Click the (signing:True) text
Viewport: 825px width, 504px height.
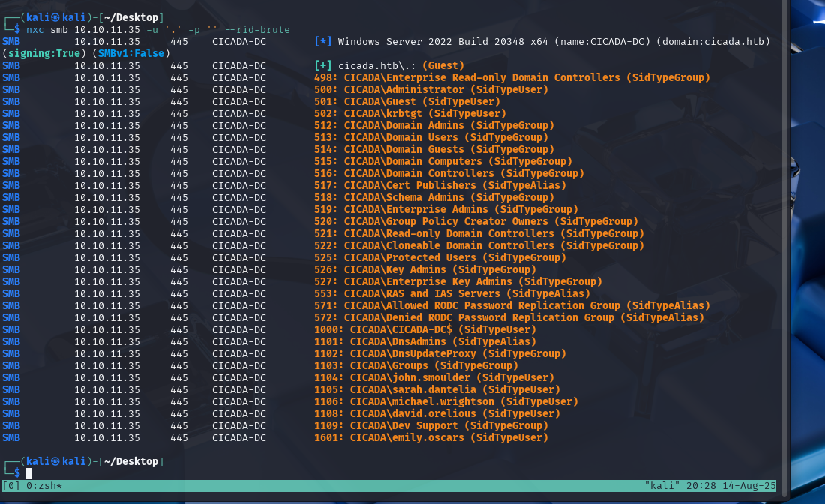[44, 54]
